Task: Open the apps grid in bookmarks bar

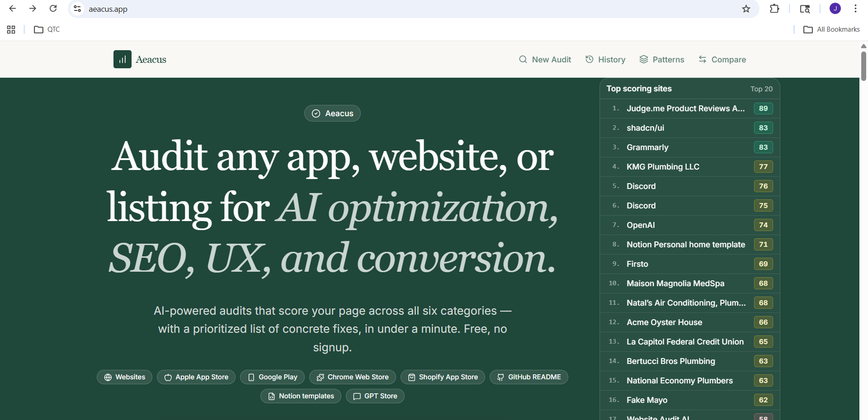Action: [11, 29]
